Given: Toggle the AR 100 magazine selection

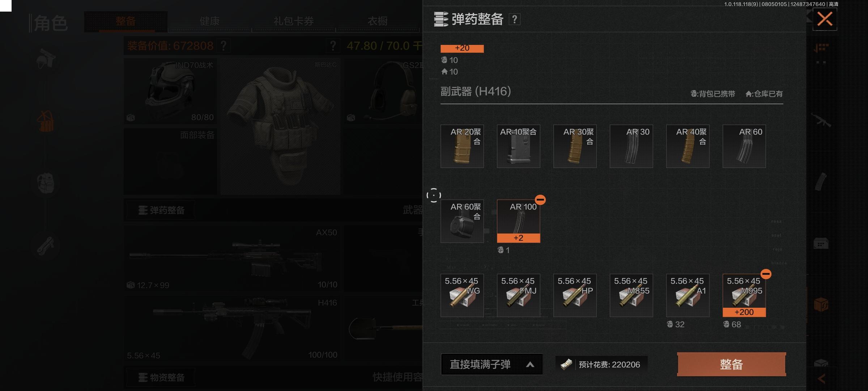Looking at the screenshot, I should (x=518, y=221).
